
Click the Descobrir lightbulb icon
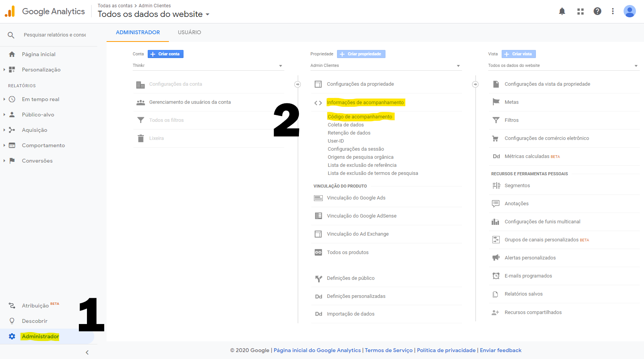click(x=12, y=321)
